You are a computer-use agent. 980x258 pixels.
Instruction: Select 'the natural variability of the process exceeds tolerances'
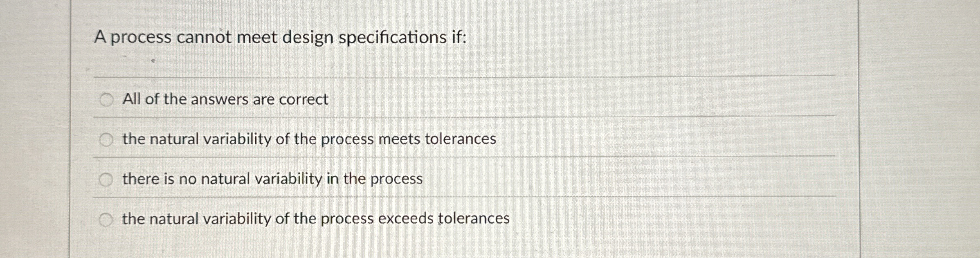pyautogui.click(x=107, y=218)
